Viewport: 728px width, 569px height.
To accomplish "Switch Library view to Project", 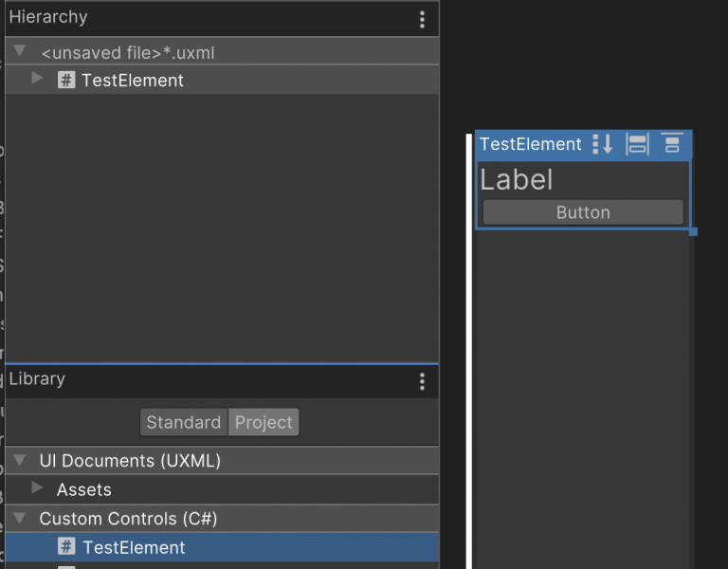I will click(264, 422).
